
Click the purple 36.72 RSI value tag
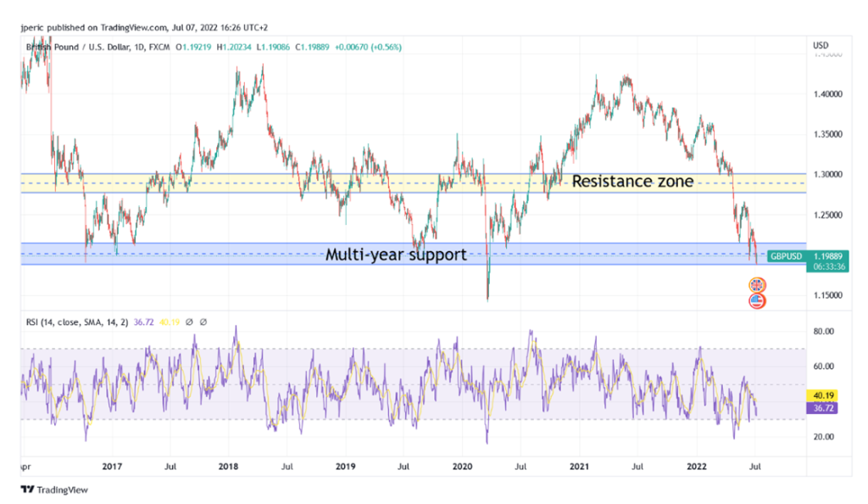(825, 408)
